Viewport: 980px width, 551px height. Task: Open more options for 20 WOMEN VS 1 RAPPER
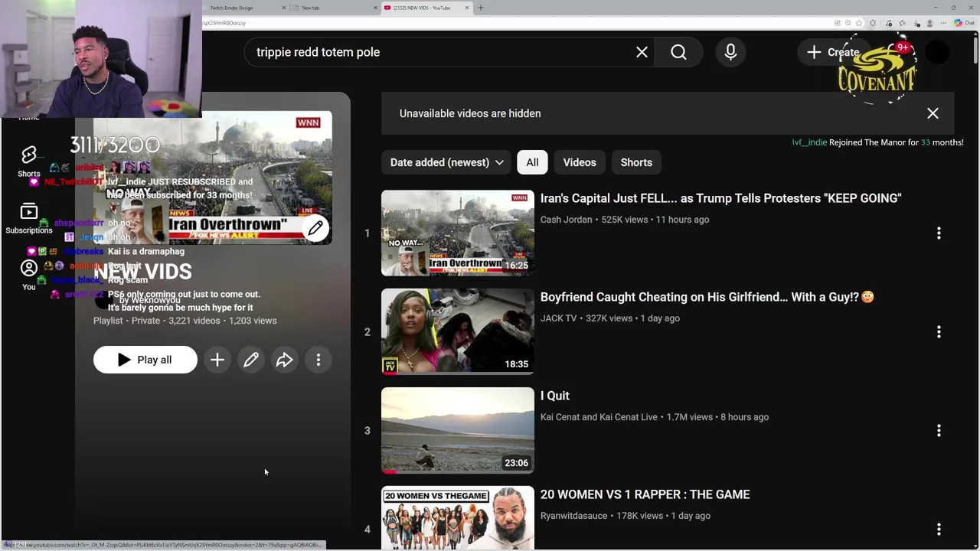(x=939, y=529)
